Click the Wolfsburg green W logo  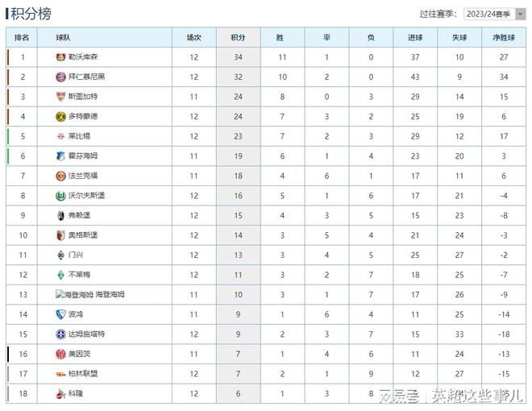pyautogui.click(x=60, y=196)
